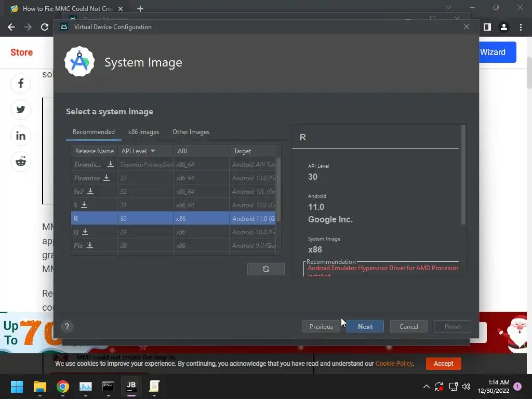Select the R API 30 row
The height and width of the screenshot is (399, 532).
point(174,218)
